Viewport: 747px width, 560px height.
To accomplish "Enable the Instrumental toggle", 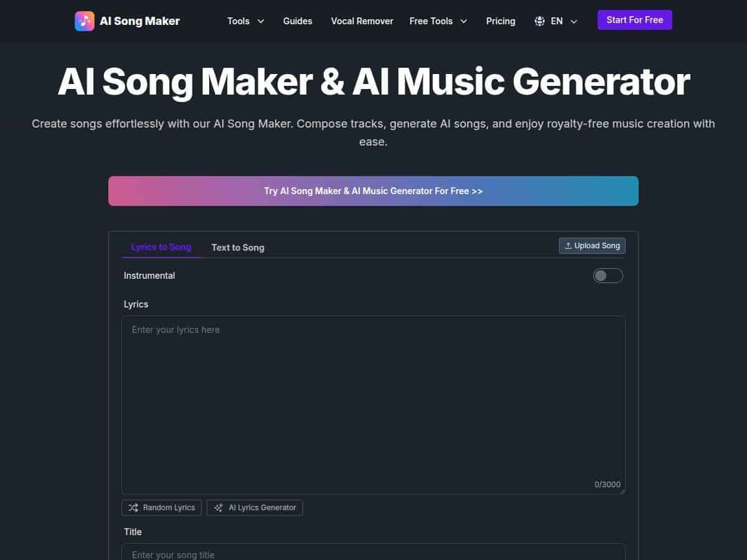I will coord(608,275).
